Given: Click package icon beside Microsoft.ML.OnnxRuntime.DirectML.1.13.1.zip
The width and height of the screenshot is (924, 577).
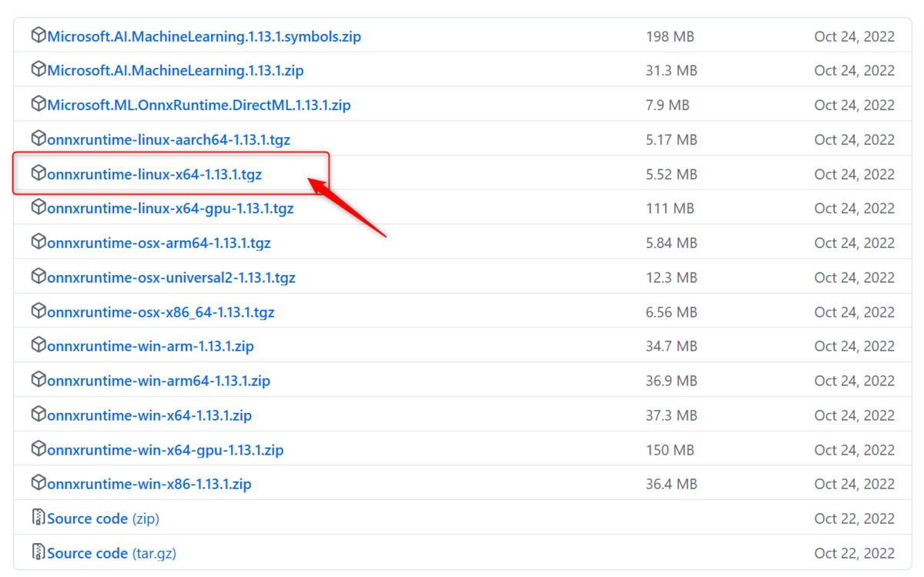Looking at the screenshot, I should tap(38, 104).
